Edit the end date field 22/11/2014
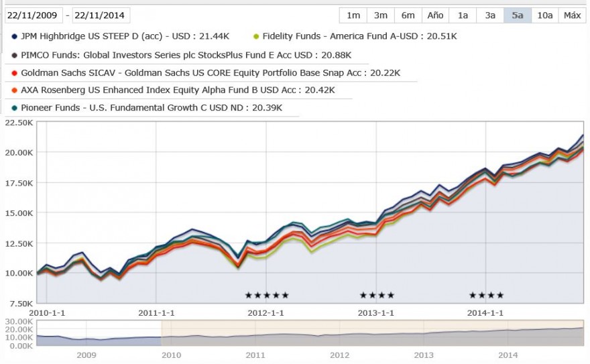The width and height of the screenshot is (590, 364). (101, 15)
